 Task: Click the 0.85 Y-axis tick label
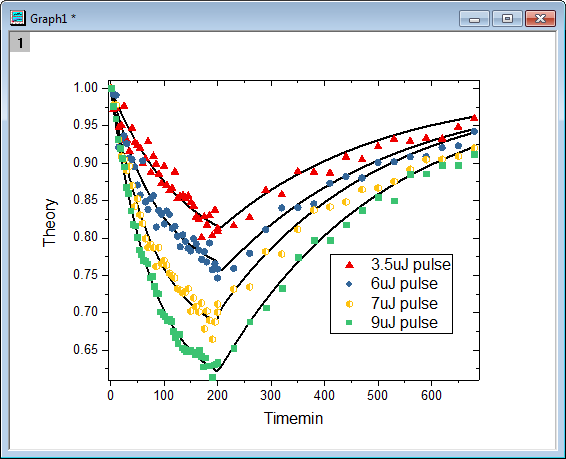[x=86, y=200]
